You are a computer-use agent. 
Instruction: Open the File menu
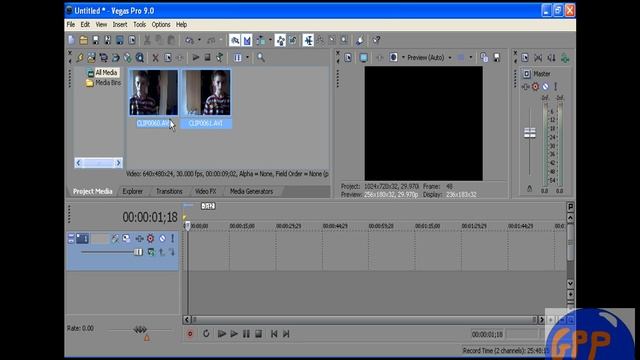click(x=71, y=24)
